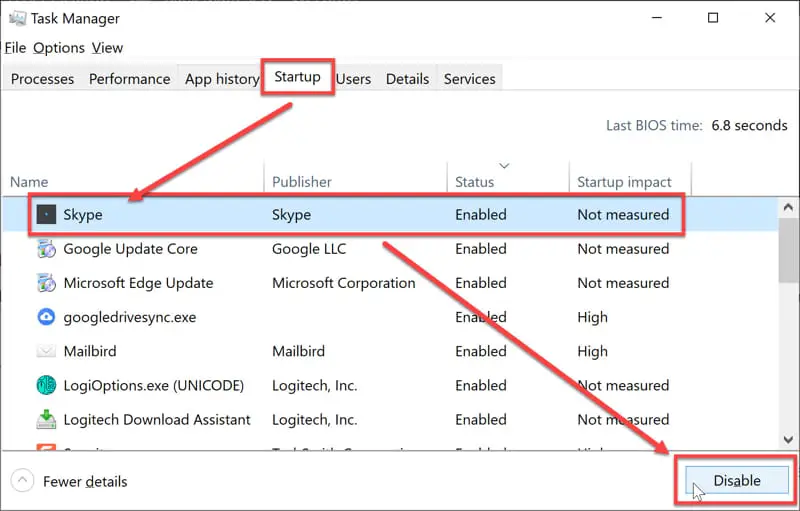Maximize the Task Manager window

pos(713,18)
